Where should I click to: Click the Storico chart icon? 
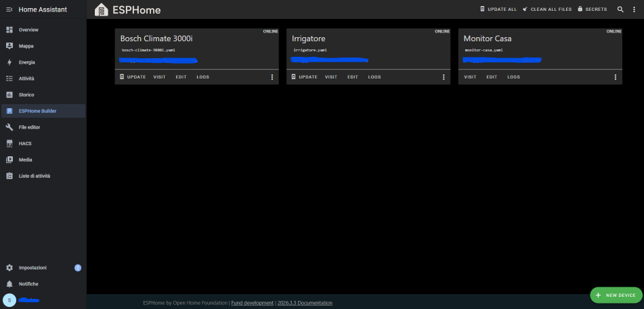(9, 95)
